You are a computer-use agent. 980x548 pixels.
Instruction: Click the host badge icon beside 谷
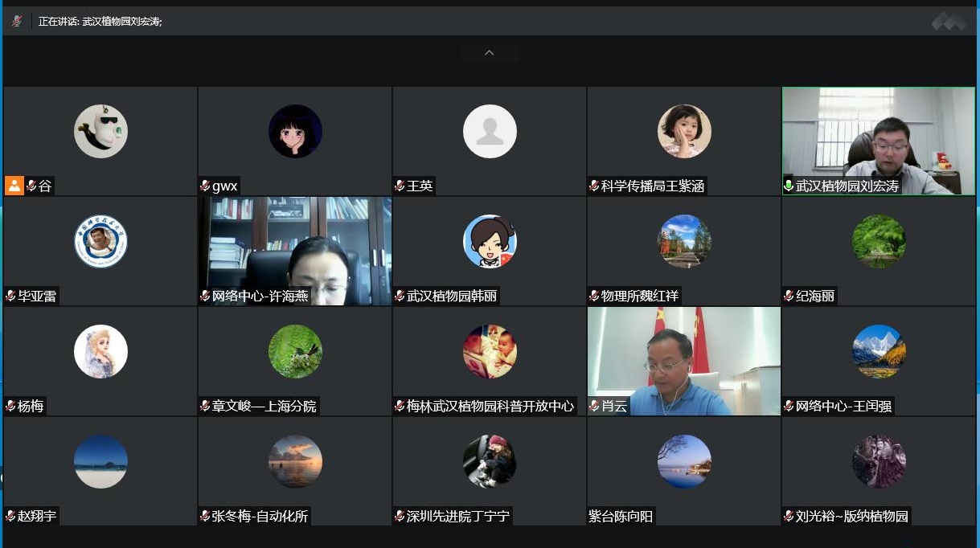14,186
